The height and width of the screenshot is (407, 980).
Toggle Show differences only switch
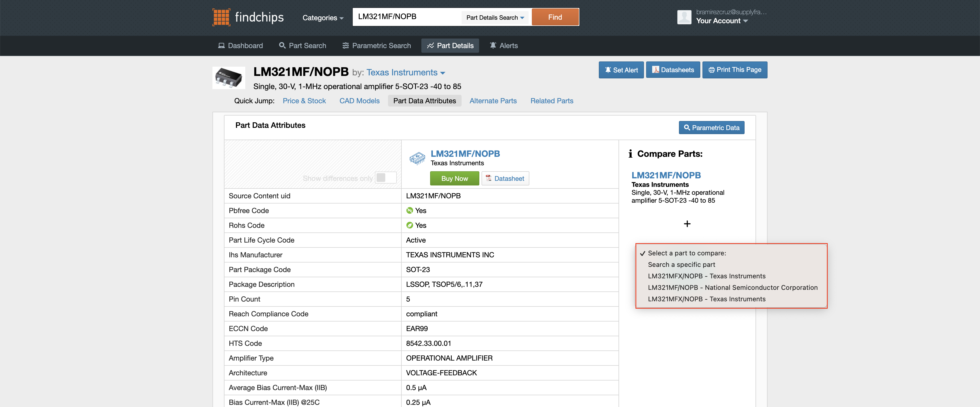385,178
